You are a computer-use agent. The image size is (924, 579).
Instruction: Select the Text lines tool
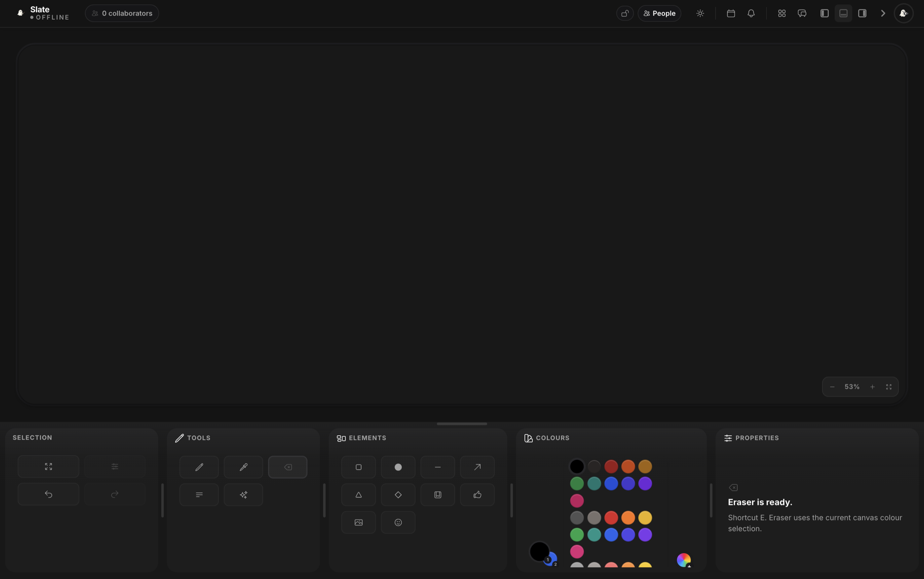[x=199, y=495]
